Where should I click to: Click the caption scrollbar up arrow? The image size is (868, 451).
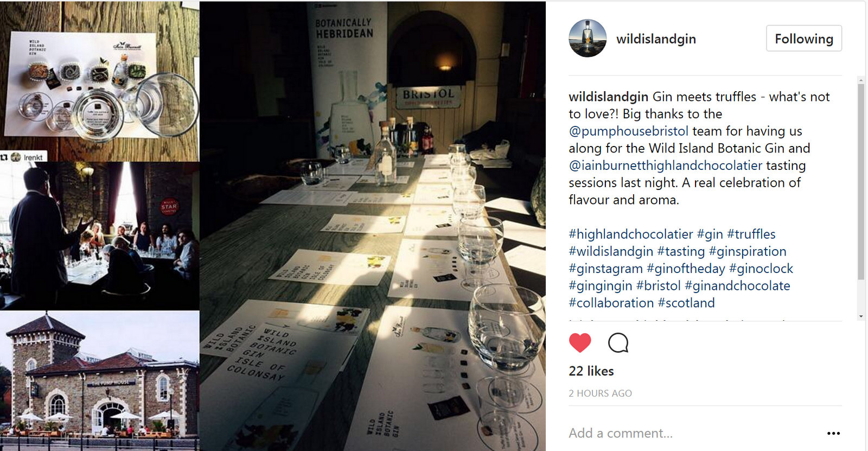[861, 80]
